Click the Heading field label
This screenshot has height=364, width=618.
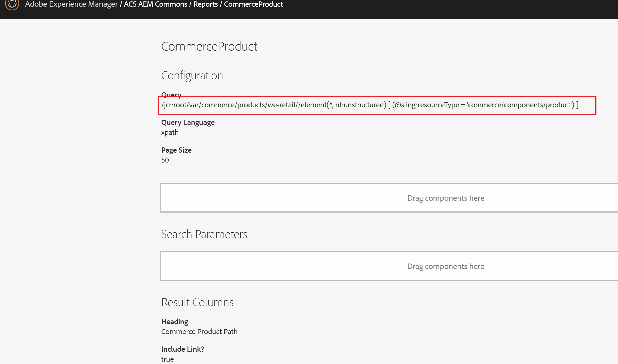pyautogui.click(x=175, y=322)
